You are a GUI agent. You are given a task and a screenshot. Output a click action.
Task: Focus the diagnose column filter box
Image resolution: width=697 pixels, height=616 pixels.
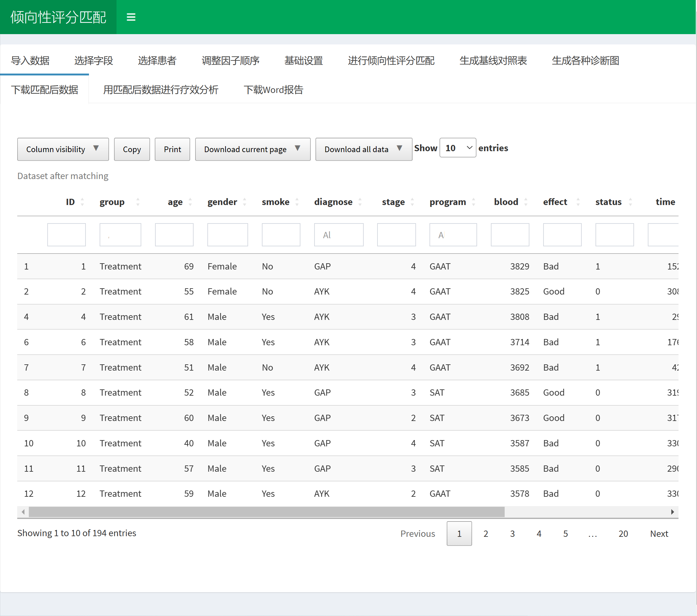pos(339,235)
